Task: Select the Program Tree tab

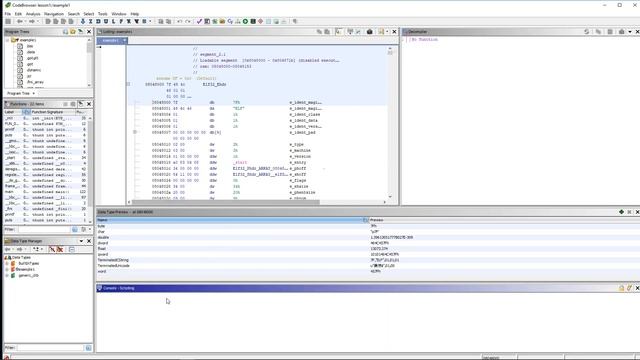Action: 20,93
